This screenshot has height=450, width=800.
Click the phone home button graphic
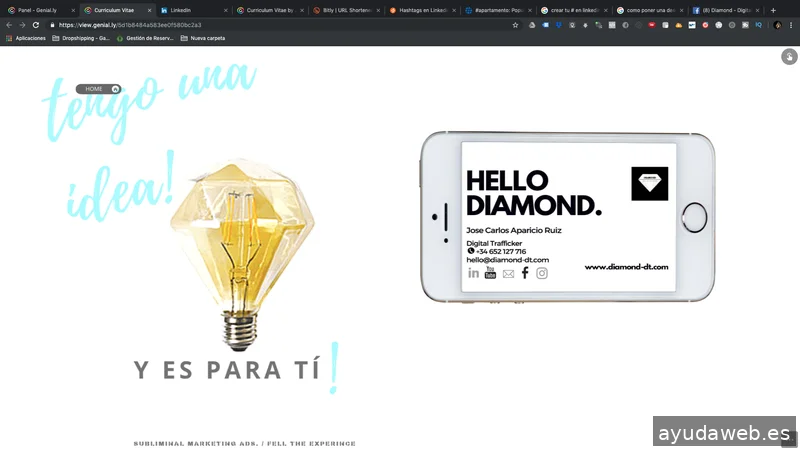click(x=694, y=218)
